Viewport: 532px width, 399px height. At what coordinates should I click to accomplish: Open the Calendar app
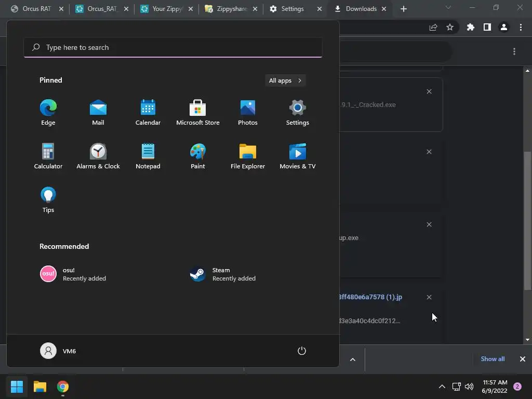pos(148,113)
